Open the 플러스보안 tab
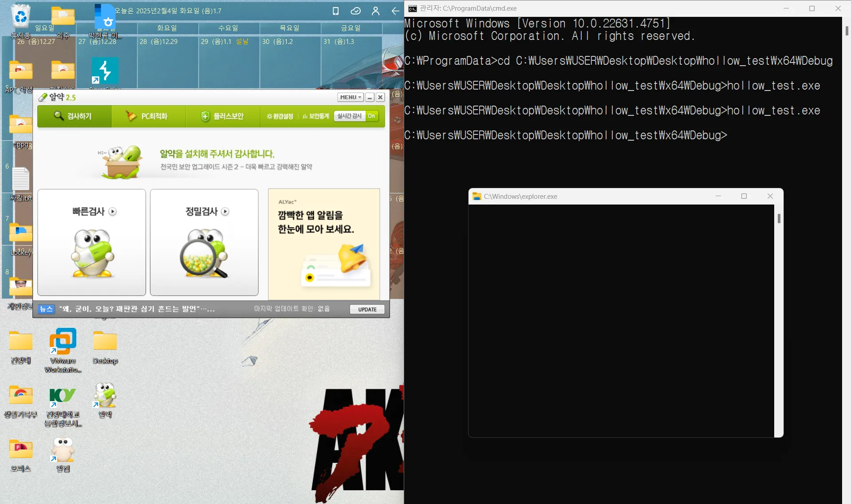Viewport: 851px width, 504px height. (222, 116)
